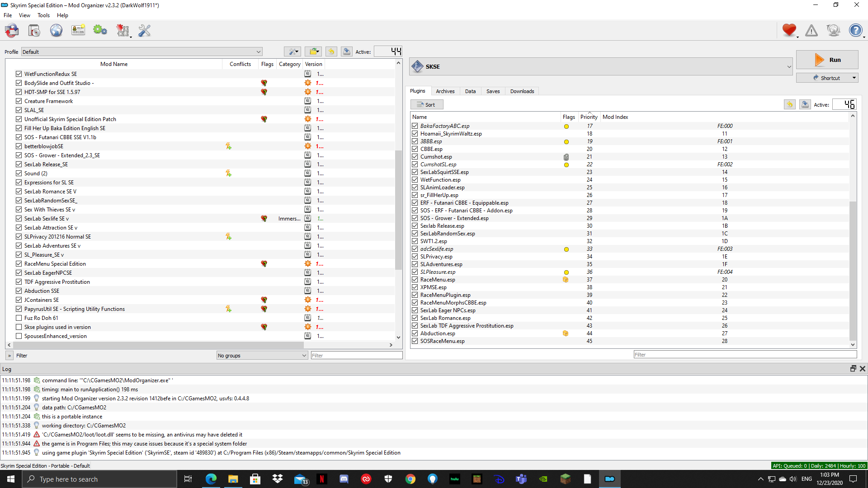
Task: Enable the Fuz Ro Doh 61 mod
Action: pyautogui.click(x=19, y=318)
